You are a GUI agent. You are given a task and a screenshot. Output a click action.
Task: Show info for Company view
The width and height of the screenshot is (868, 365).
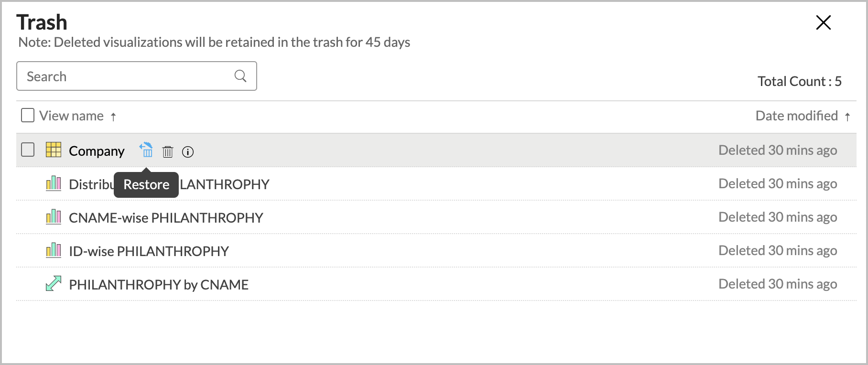[188, 152]
